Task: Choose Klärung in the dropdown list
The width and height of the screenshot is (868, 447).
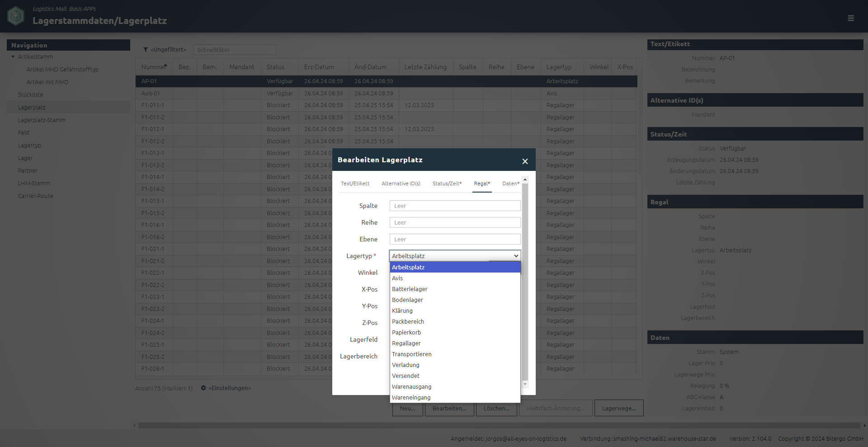Action: pos(455,311)
